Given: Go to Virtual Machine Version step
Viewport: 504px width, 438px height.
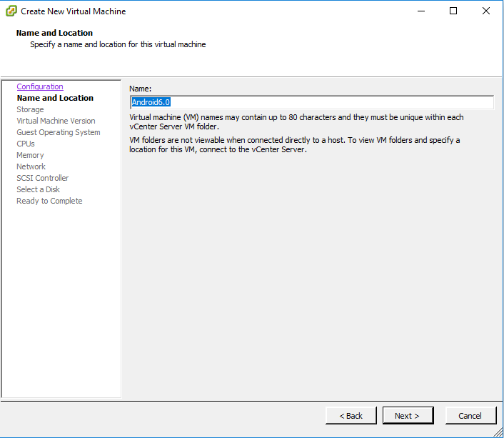Looking at the screenshot, I should click(x=56, y=121).
